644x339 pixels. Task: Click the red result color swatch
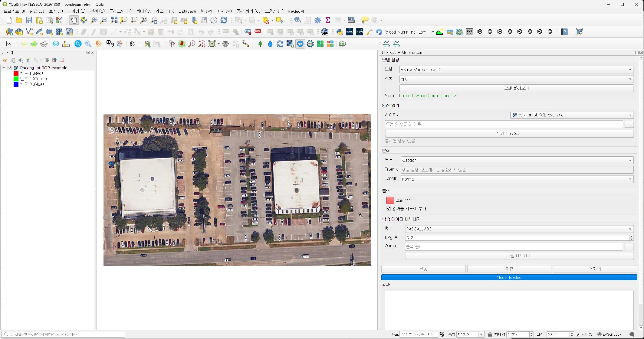click(x=390, y=200)
